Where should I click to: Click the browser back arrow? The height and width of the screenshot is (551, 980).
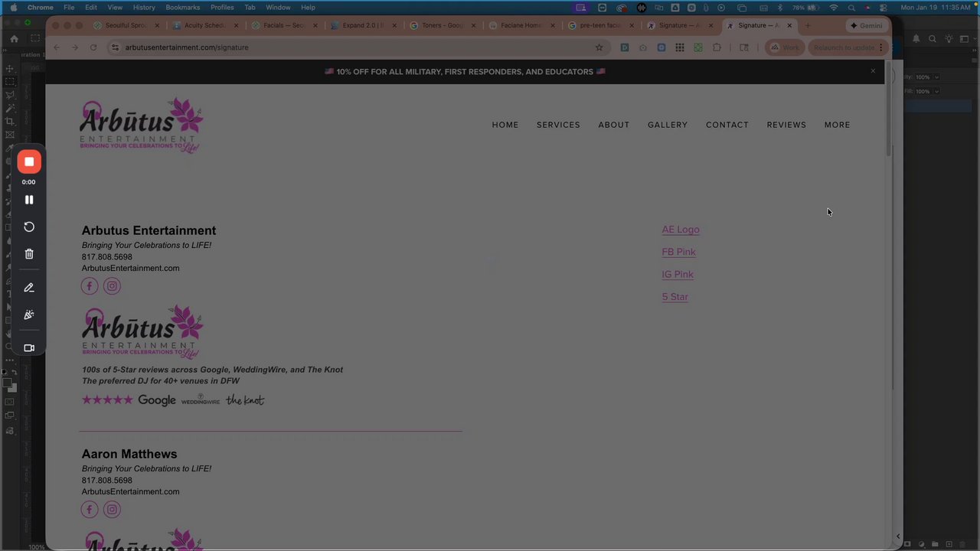(x=57, y=47)
